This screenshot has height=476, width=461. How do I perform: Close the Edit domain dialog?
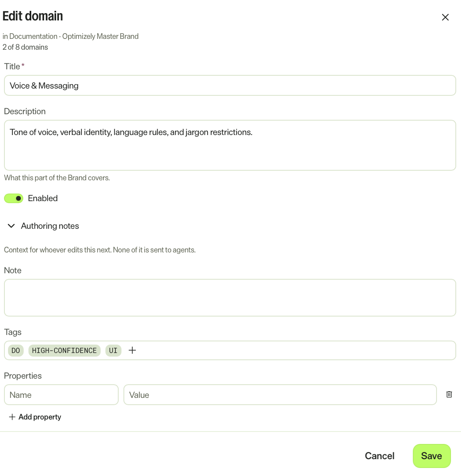(445, 17)
